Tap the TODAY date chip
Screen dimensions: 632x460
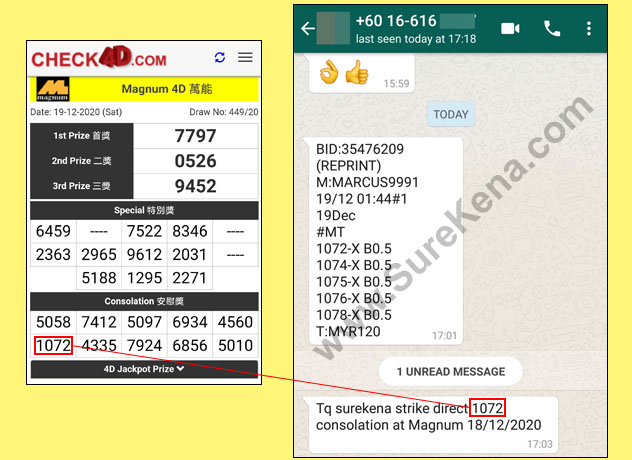click(x=451, y=114)
